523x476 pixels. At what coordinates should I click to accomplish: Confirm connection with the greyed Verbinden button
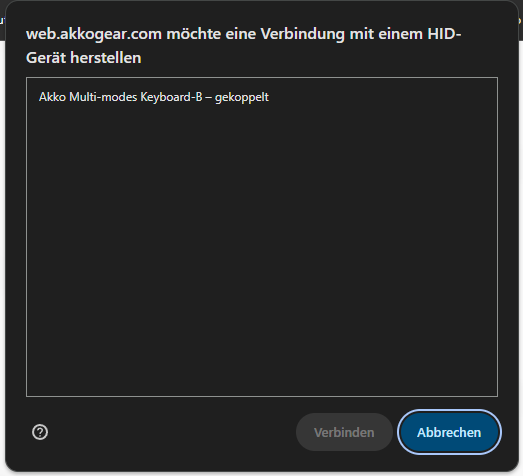tap(344, 432)
